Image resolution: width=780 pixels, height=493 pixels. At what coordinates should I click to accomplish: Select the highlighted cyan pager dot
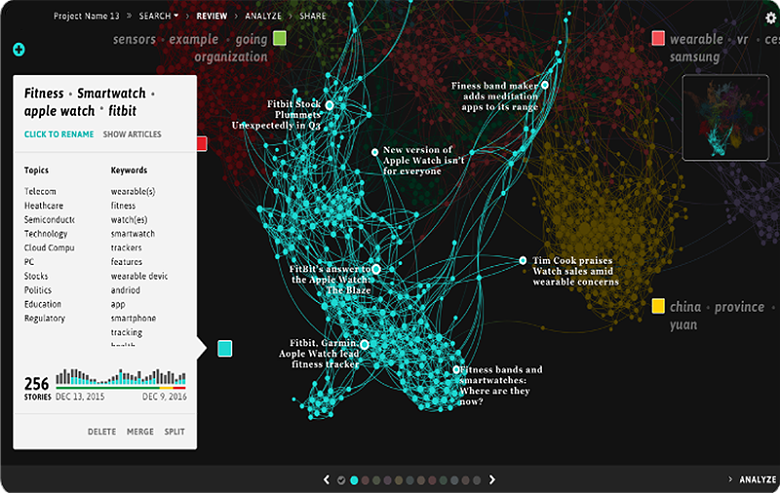[354, 480]
